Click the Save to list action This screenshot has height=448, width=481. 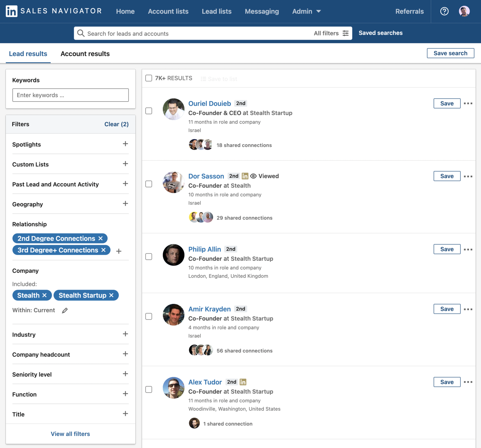click(219, 79)
